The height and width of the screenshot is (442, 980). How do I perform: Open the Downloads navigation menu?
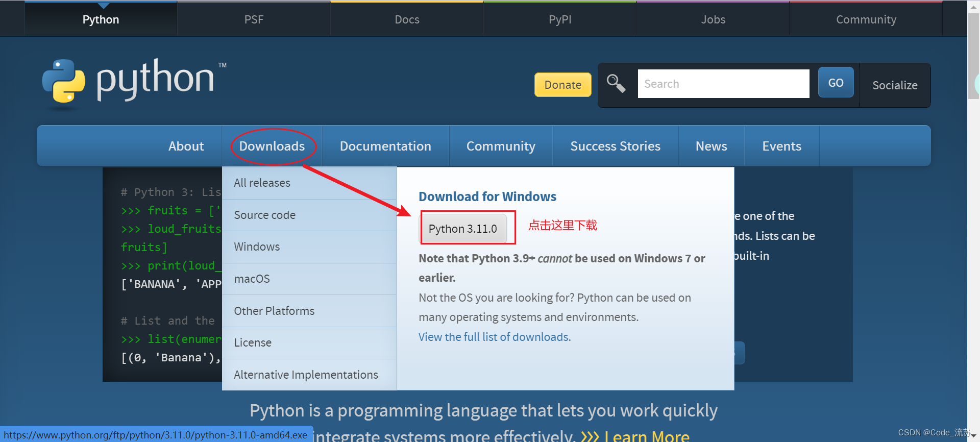tap(272, 146)
